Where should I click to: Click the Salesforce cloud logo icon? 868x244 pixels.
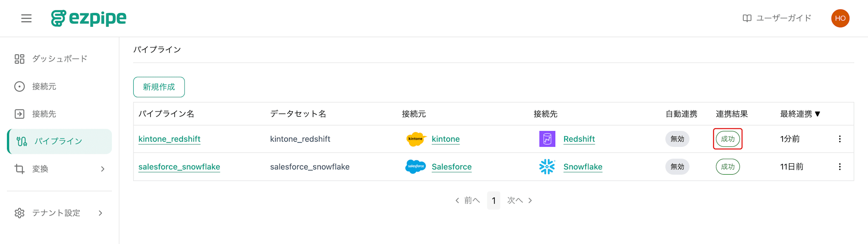click(x=416, y=167)
